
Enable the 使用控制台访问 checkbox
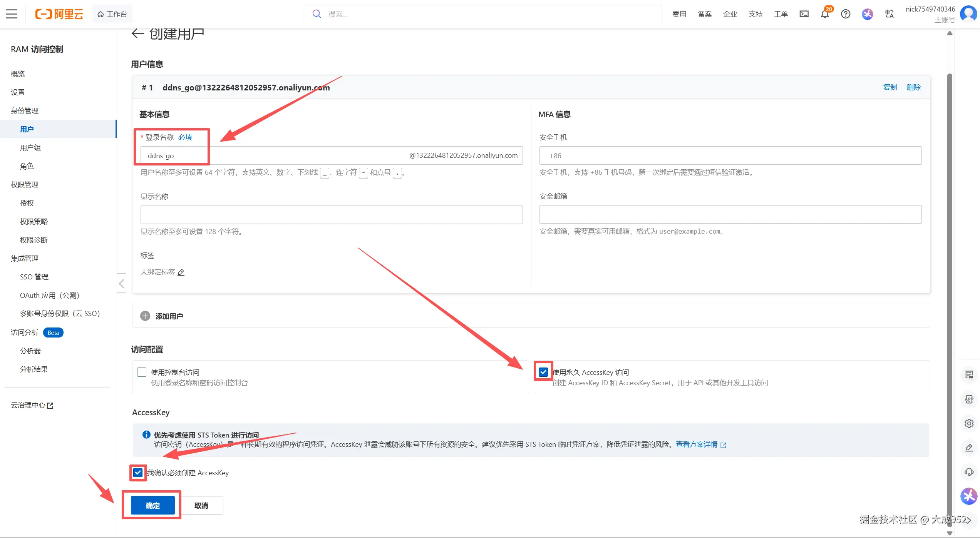142,372
